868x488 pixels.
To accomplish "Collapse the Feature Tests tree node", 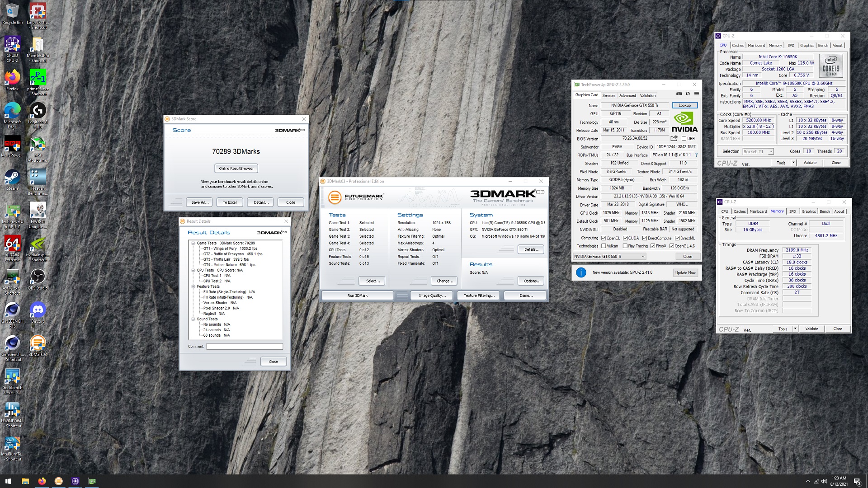I will [x=193, y=286].
